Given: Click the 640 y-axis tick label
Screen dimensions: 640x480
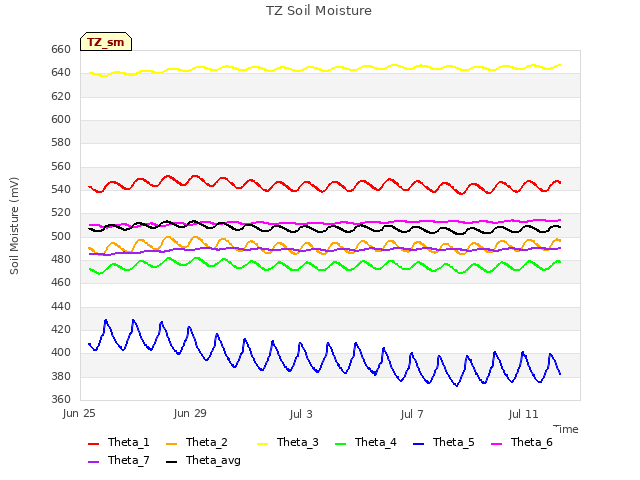Looking at the screenshot, I should (61, 73).
